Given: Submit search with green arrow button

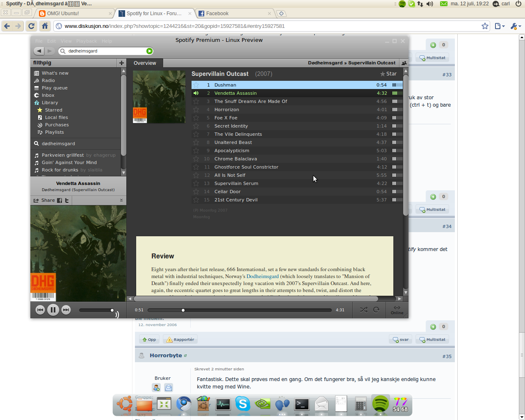Looking at the screenshot, I should pyautogui.click(x=150, y=51).
